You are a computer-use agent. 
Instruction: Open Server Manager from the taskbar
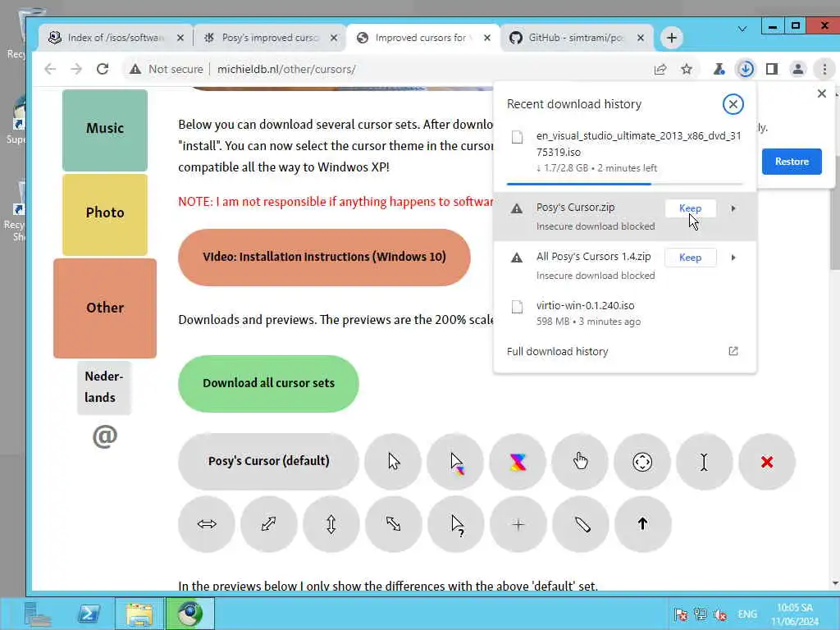pyautogui.click(x=38, y=614)
